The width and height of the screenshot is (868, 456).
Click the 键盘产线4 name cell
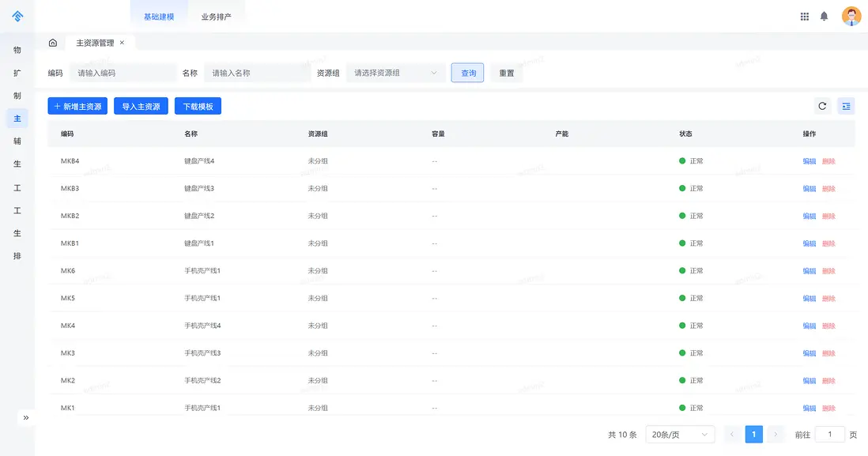point(199,161)
